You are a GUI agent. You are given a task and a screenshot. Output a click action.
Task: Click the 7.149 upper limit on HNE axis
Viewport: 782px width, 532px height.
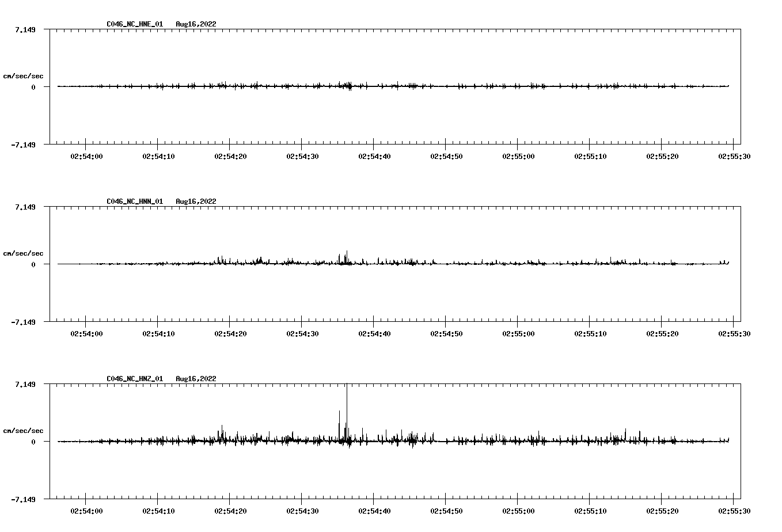pos(25,29)
